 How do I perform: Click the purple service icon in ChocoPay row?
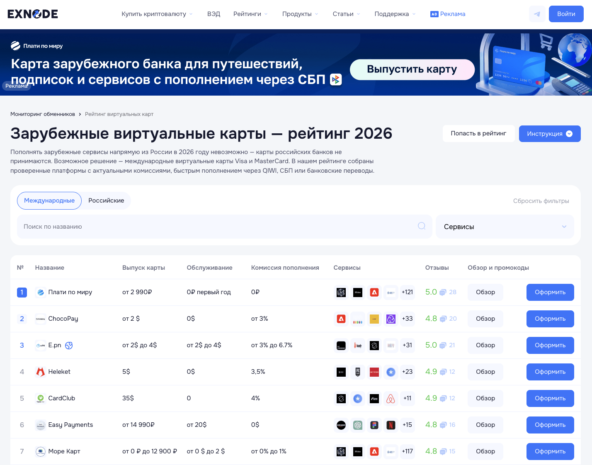391,319
